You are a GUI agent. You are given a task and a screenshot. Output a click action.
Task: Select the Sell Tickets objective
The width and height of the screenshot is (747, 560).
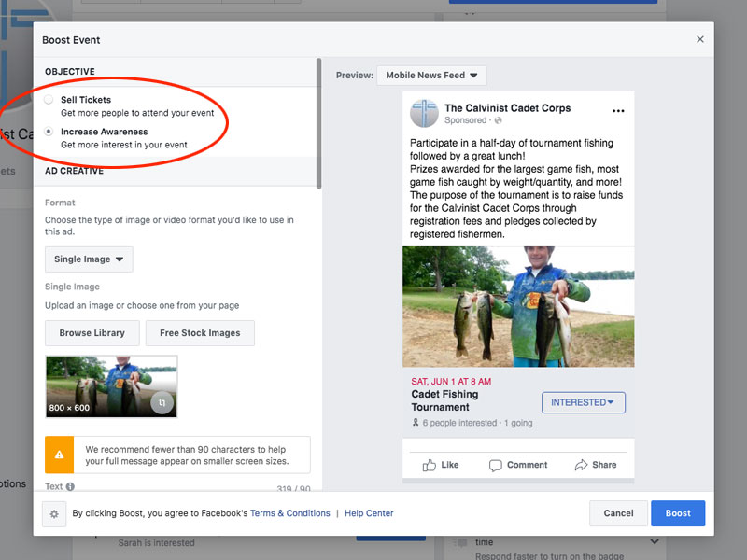(x=49, y=100)
